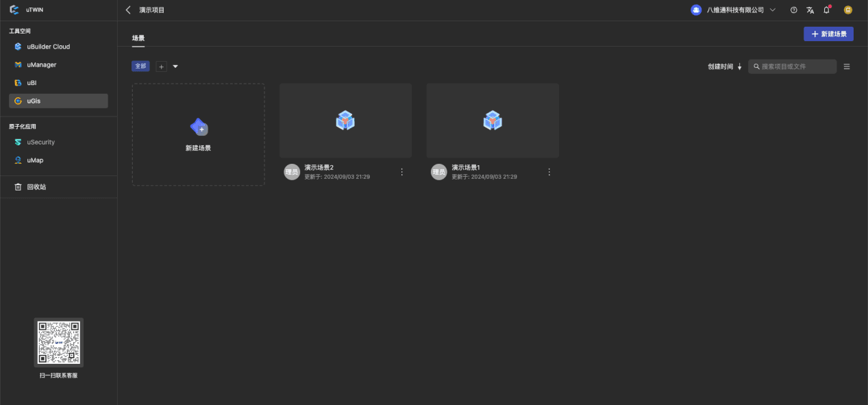
Task: Open 回收站 recycle bin
Action: [x=36, y=187]
